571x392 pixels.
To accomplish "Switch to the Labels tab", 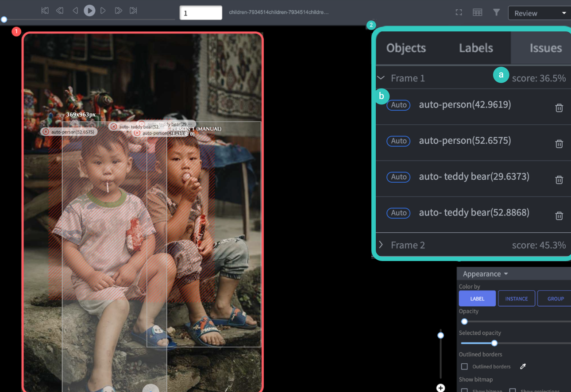I will [x=476, y=48].
